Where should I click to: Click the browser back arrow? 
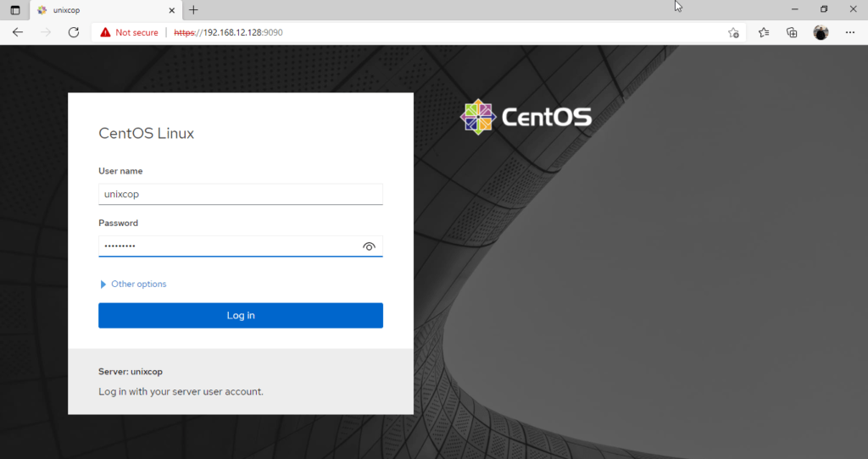(18, 33)
